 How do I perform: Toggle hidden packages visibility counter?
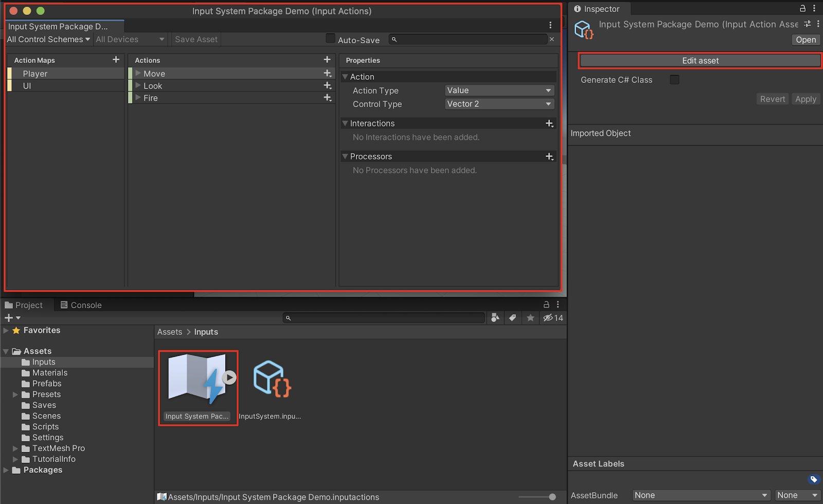tap(553, 318)
